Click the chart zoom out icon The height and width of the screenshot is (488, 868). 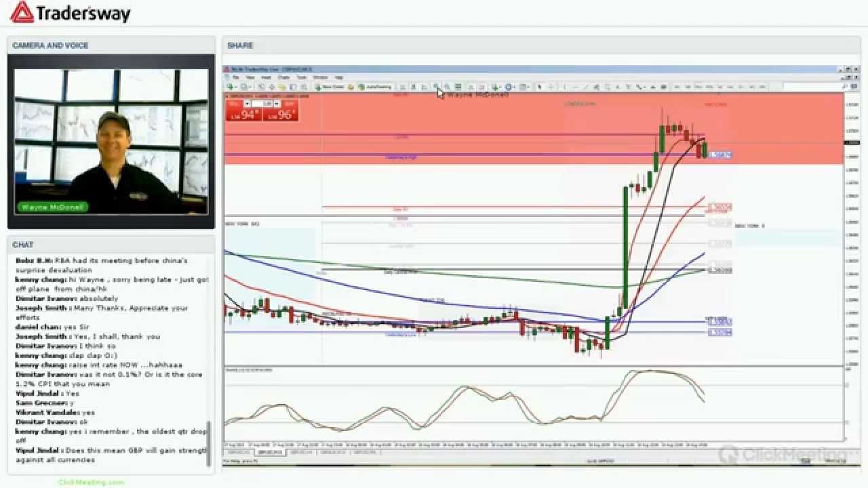tap(447, 87)
